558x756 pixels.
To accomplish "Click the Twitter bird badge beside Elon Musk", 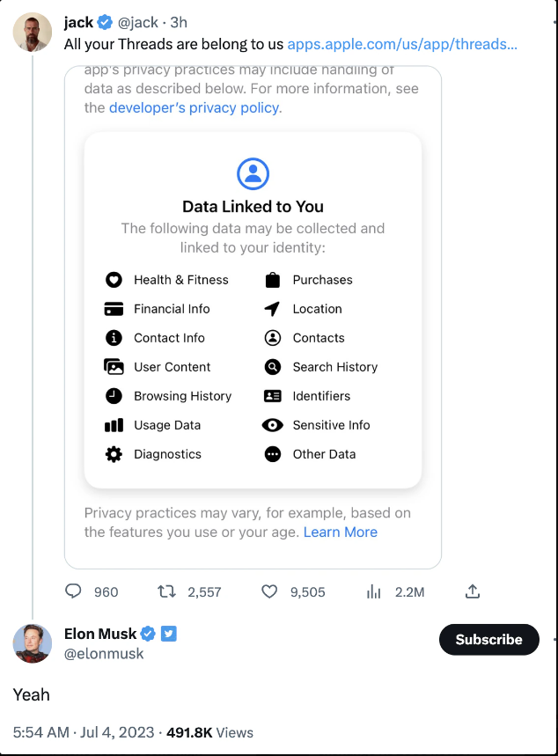I will point(169,634).
